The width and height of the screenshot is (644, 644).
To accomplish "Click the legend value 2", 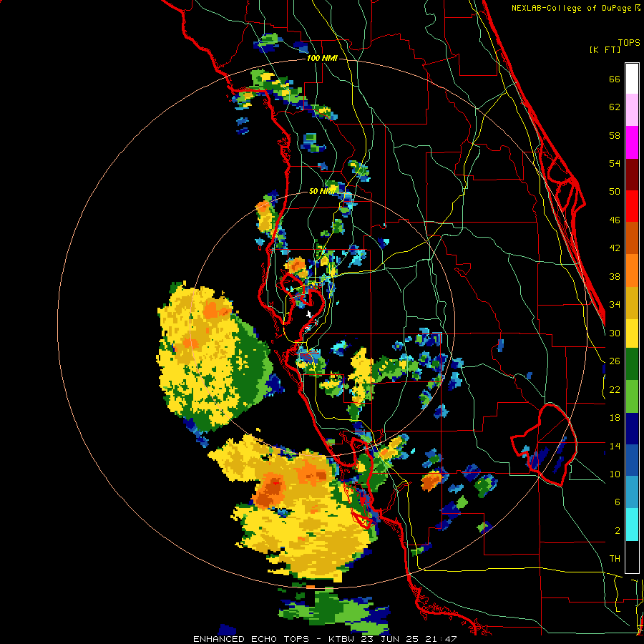I will pos(618,531).
